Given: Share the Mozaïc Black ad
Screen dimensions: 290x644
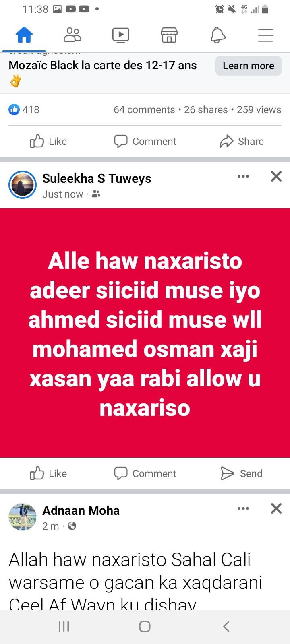Looking at the screenshot, I should 242,141.
